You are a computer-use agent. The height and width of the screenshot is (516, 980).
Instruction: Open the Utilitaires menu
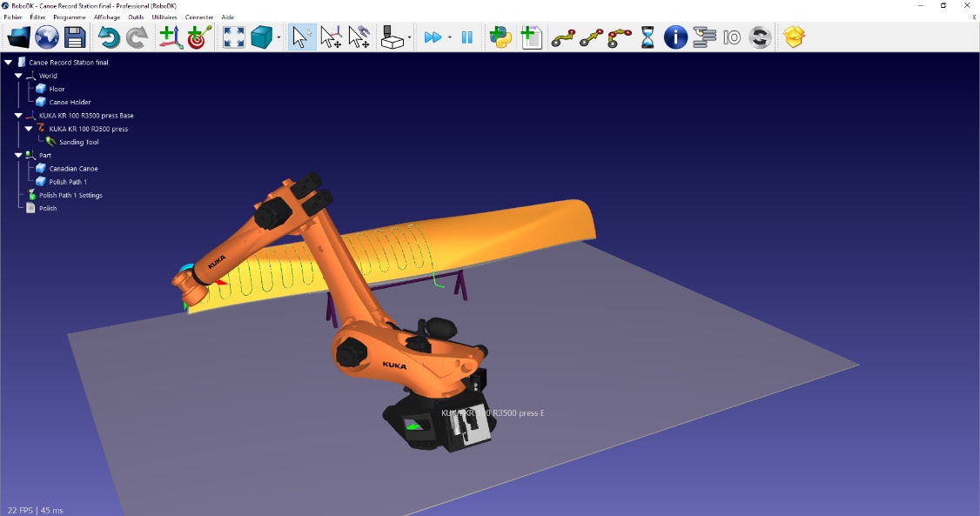[x=164, y=17]
